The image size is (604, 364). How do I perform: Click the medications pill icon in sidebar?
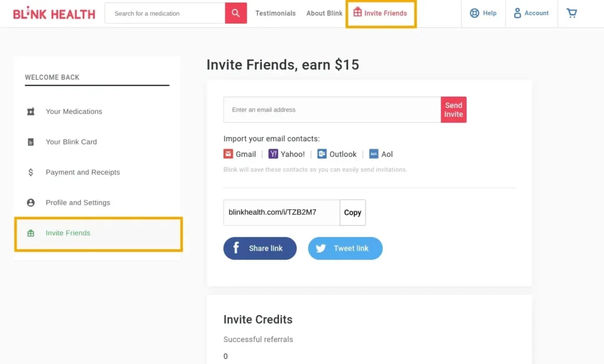tap(31, 112)
